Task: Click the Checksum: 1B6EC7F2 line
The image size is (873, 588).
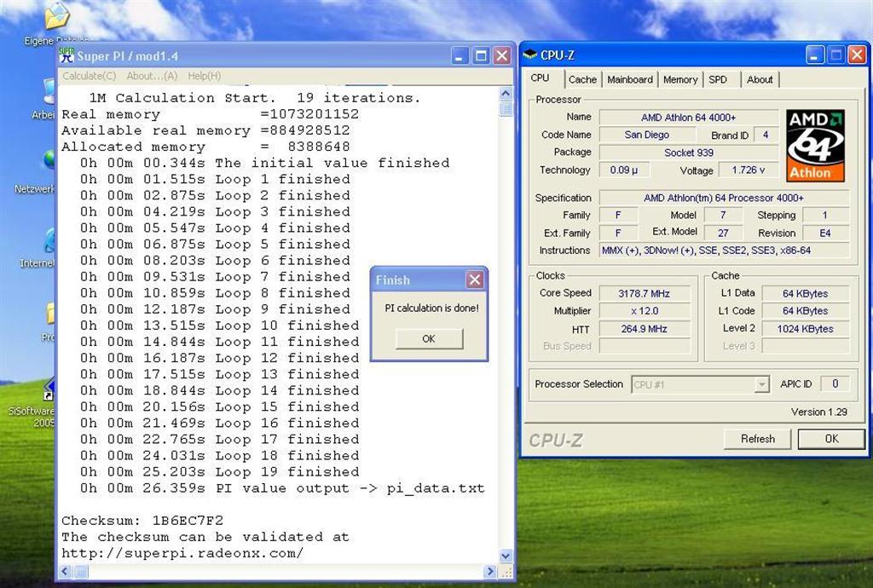Action: coord(142,521)
